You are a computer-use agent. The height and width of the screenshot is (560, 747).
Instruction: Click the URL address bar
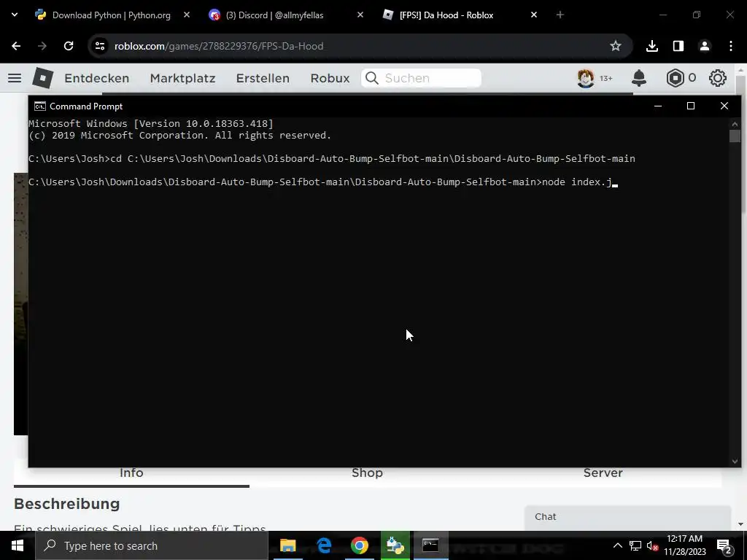coord(360,46)
